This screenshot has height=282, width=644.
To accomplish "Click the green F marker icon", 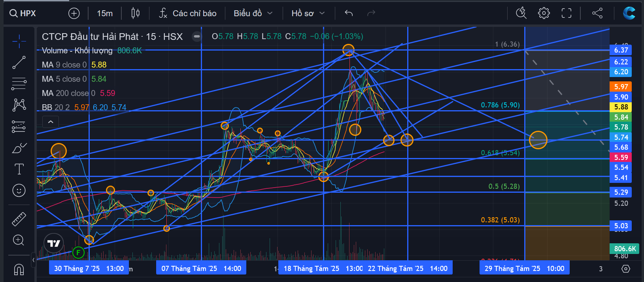I will point(78,252).
